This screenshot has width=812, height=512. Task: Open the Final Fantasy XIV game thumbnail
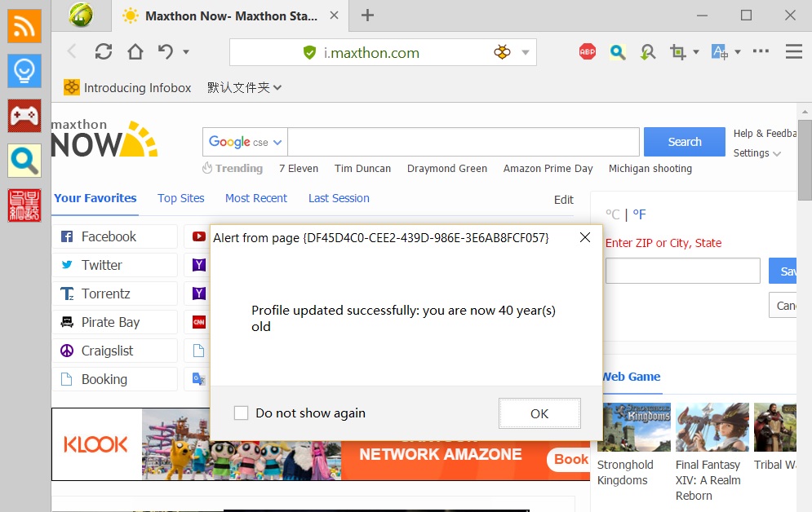pyautogui.click(x=712, y=427)
